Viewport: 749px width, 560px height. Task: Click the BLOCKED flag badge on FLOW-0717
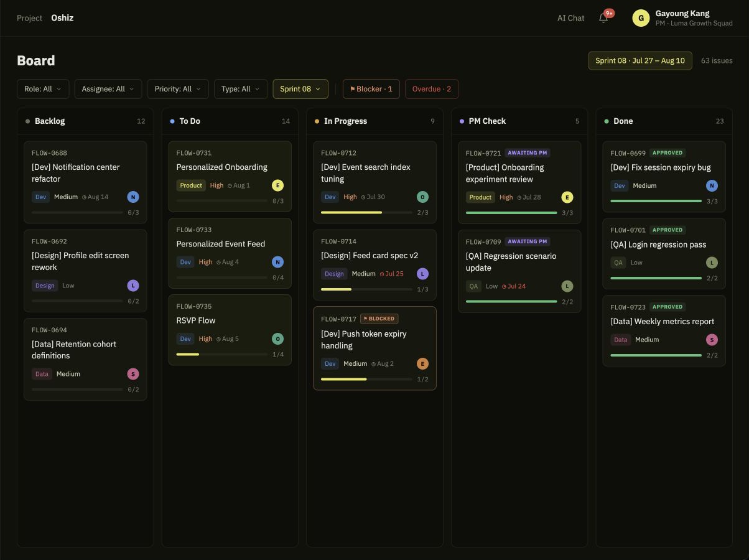pyautogui.click(x=379, y=319)
